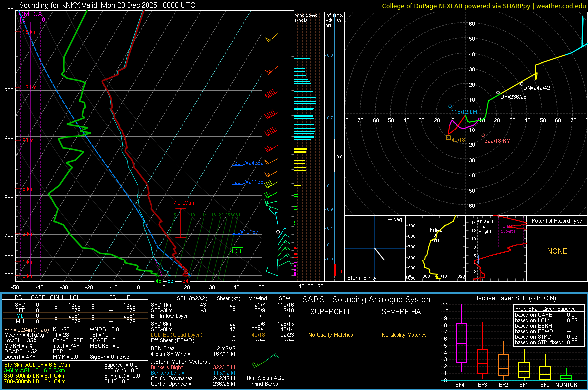Image resolution: width=588 pixels, height=390 pixels.
Task: Click No Quality Matches under SUPERCELL
Action: pyautogui.click(x=331, y=335)
